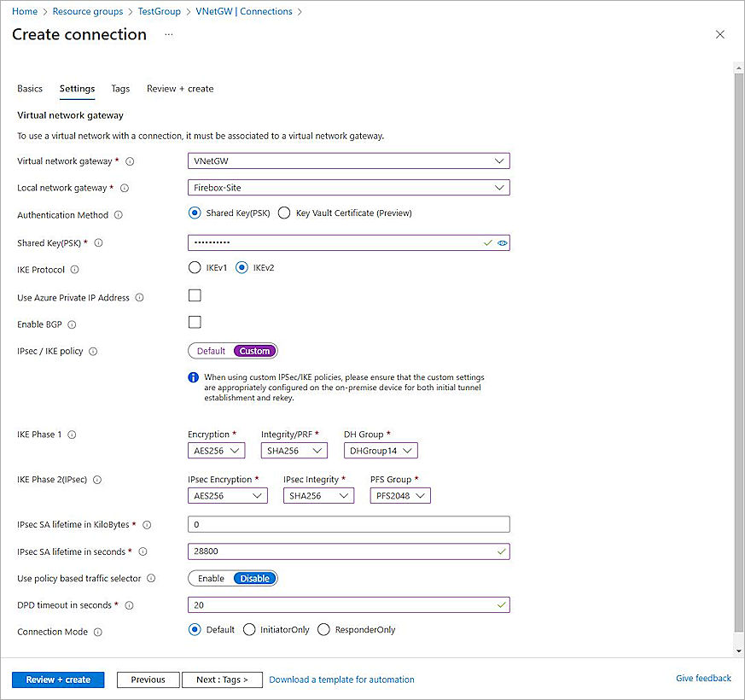Go to the Tags tab
745x700 pixels.
coord(119,89)
